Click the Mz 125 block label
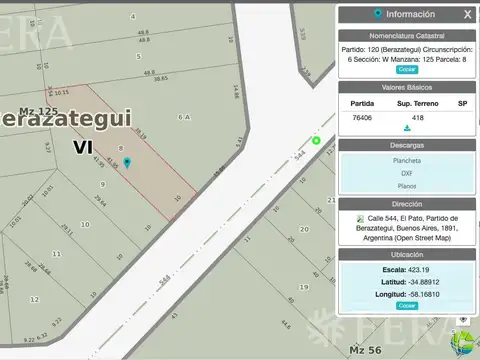The height and width of the screenshot is (360, 480). pyautogui.click(x=38, y=111)
